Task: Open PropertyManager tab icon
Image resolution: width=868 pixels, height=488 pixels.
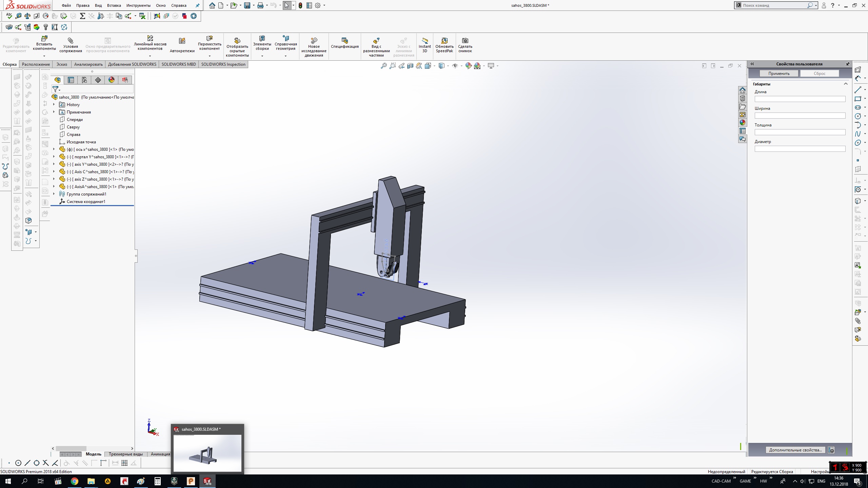Action: point(71,80)
